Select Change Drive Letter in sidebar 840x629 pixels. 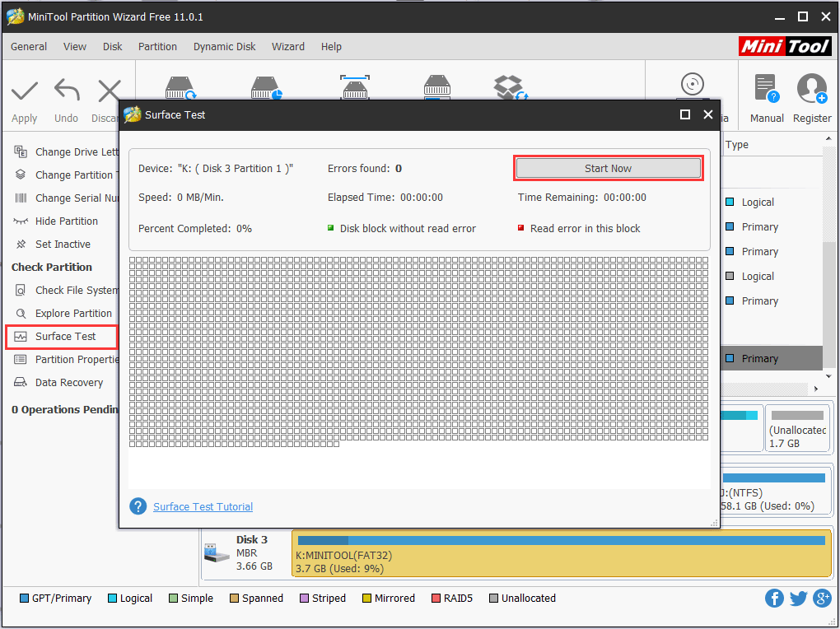tap(65, 152)
